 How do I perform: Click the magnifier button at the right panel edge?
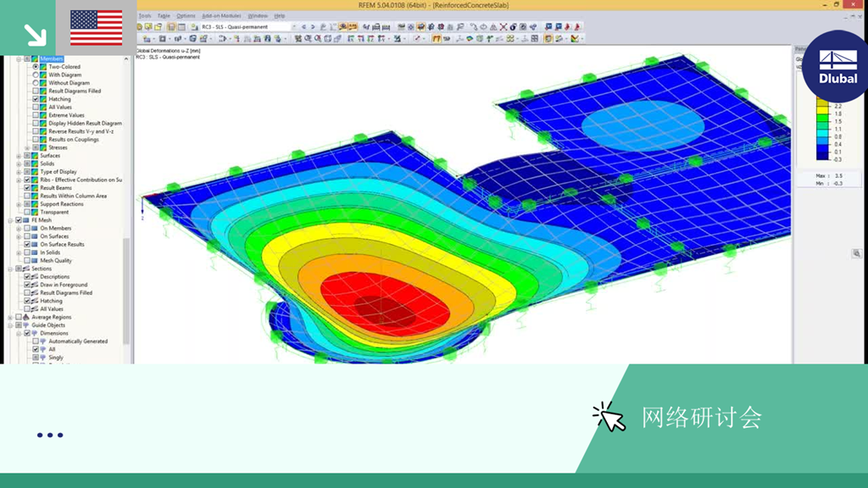[856, 253]
